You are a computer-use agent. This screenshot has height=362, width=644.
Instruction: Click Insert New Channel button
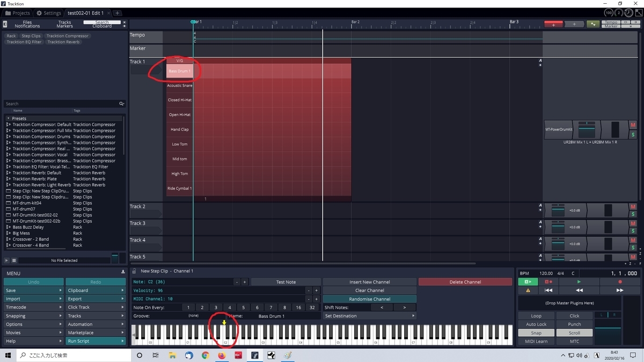[370, 282]
